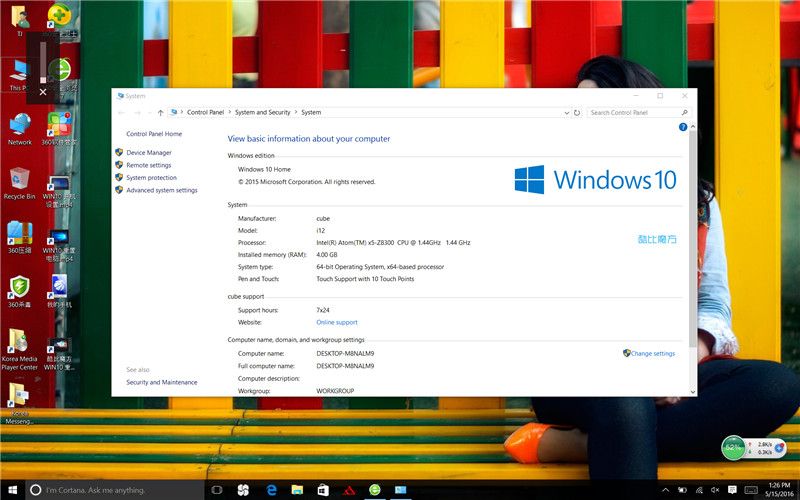
Task: Select the System window taskbar button
Action: 401,490
